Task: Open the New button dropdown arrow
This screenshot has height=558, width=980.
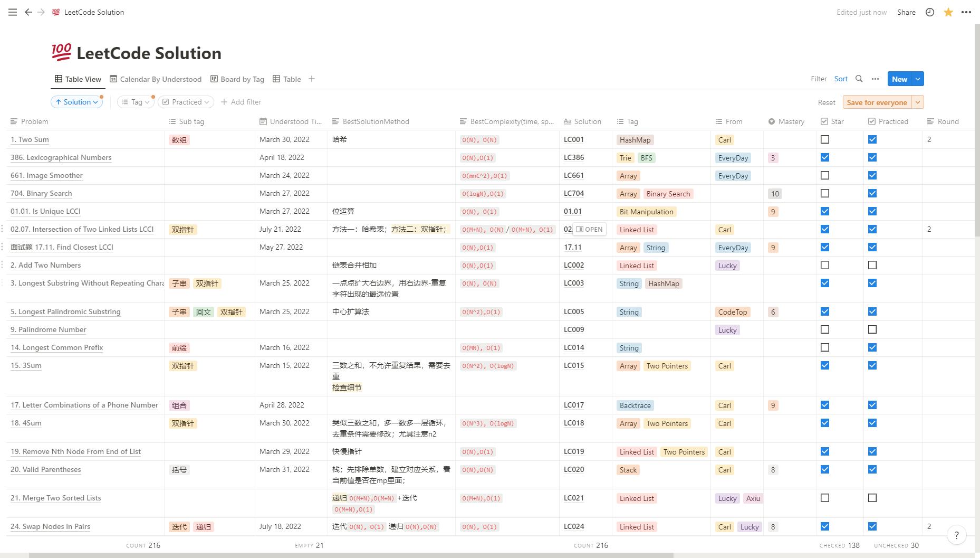Action: pos(918,78)
